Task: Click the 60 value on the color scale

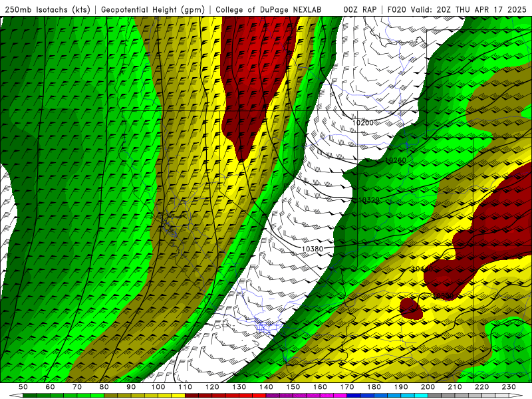Action: point(50,387)
